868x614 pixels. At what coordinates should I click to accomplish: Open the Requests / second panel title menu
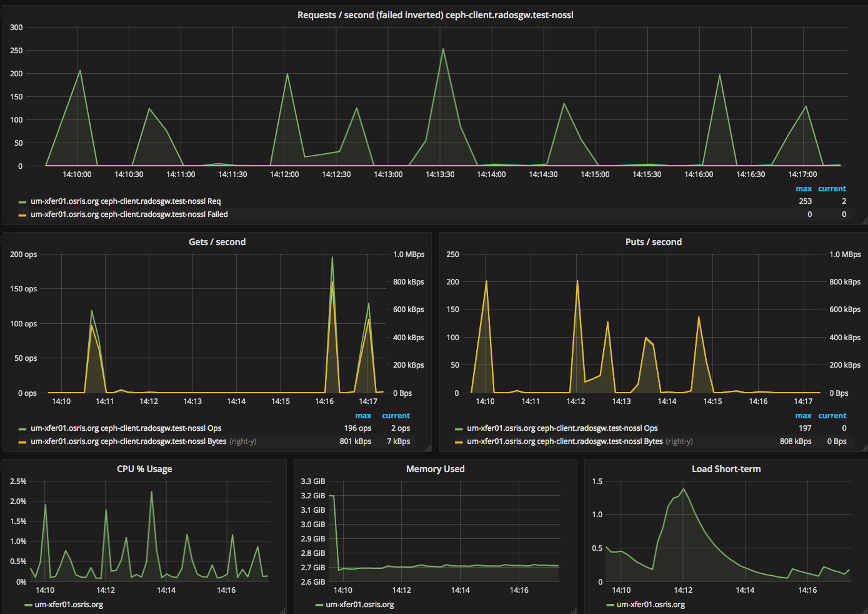pos(435,15)
